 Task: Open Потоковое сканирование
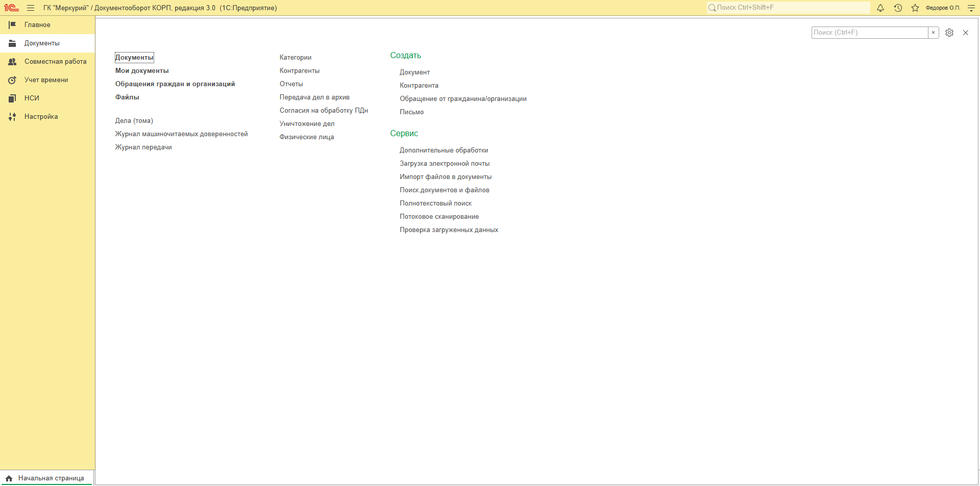[x=439, y=217]
